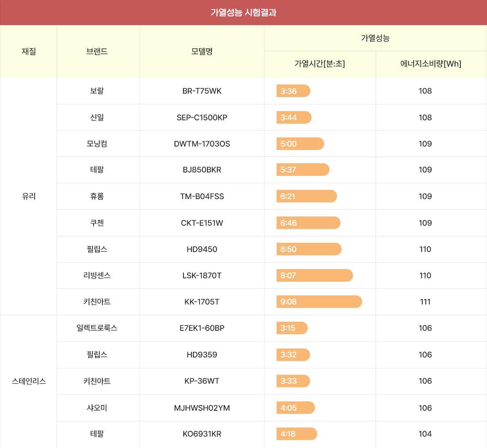The width and height of the screenshot is (487, 448).
Task: Click the '8:07' heating time bar
Action: coord(315,276)
